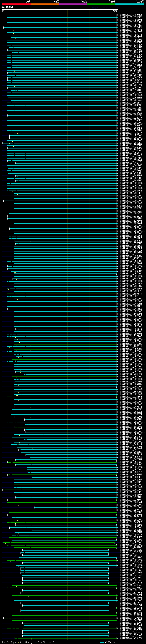This screenshot has width=146, height=644.
Task: Select the green alignment bar for UniRef100_B9F6V9
Action: click(x=62, y=294)
